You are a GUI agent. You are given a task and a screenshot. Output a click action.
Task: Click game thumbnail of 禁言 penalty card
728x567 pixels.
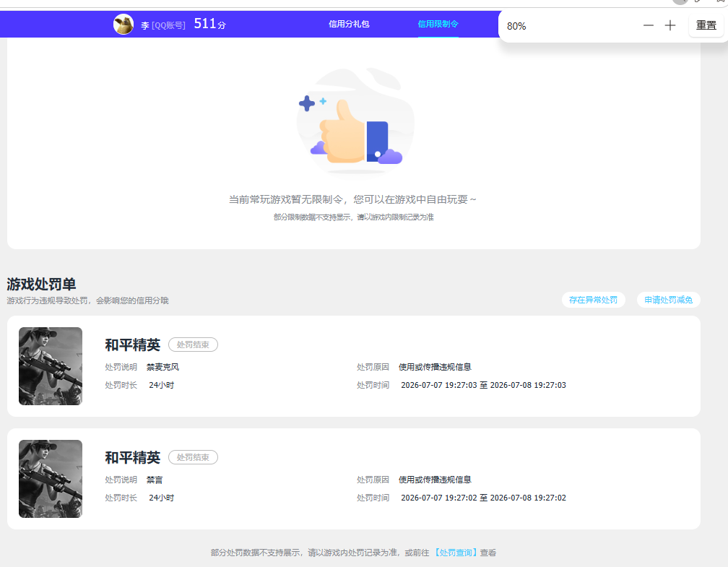51,479
